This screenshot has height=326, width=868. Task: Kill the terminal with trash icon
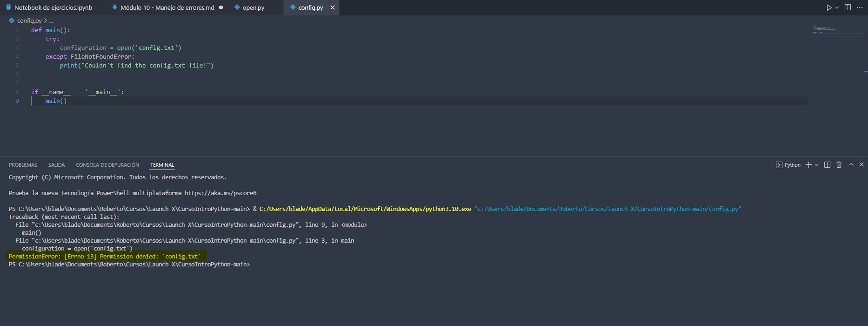(x=839, y=165)
